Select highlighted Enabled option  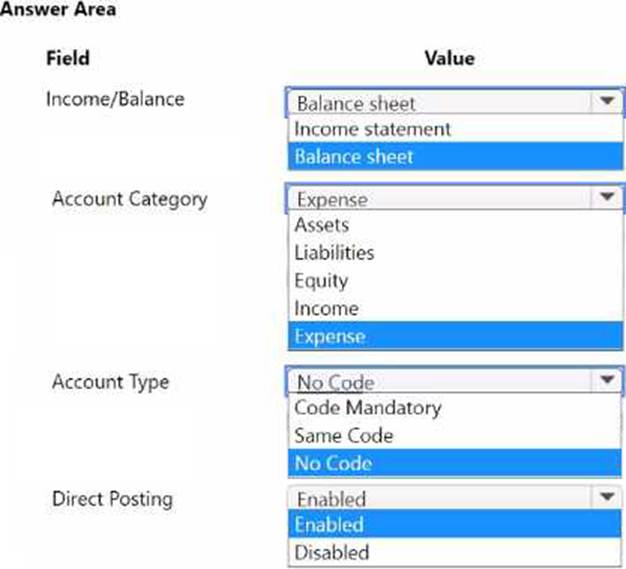(x=330, y=524)
